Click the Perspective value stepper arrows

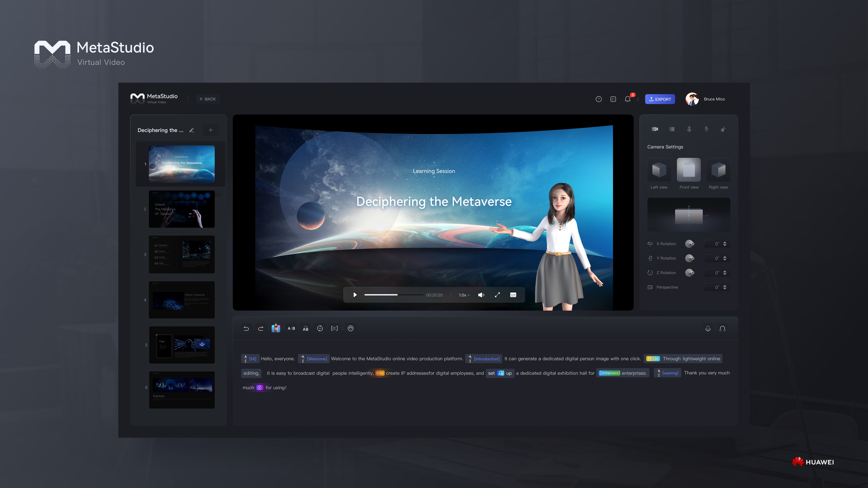tap(725, 287)
